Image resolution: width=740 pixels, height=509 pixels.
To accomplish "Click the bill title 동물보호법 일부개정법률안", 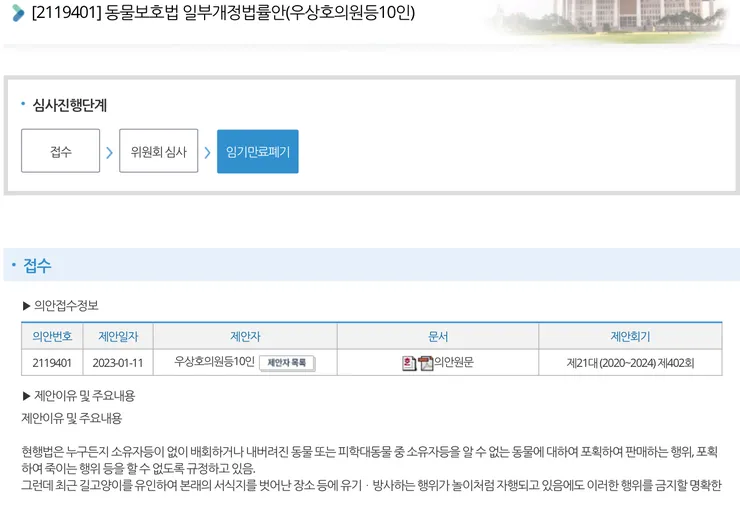I will [223, 13].
